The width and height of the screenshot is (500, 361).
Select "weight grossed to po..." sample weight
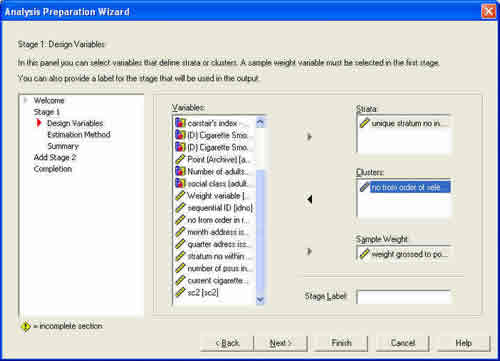pos(409,254)
